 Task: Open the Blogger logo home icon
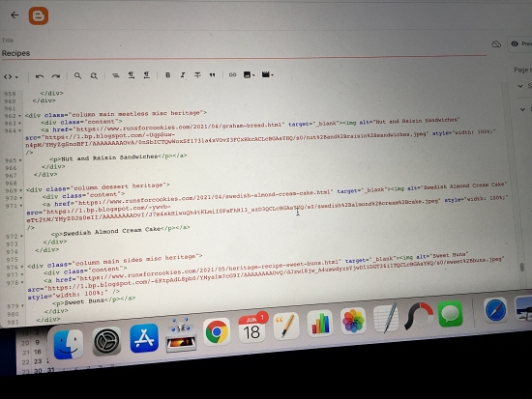coord(39,15)
